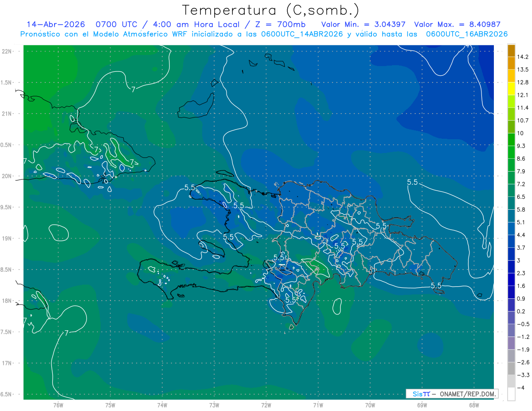532x411 pixels.
Task: Click the 68W longitude axis label
Action: [x=473, y=405]
